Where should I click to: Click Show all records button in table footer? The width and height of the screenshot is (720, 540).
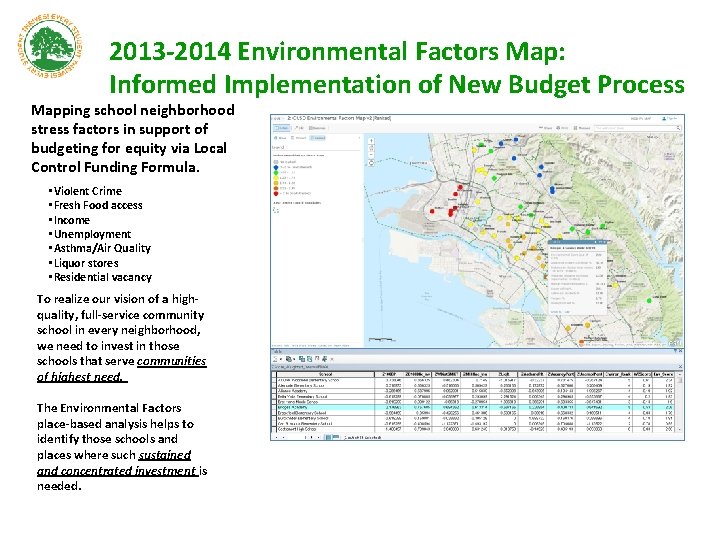[328, 438]
